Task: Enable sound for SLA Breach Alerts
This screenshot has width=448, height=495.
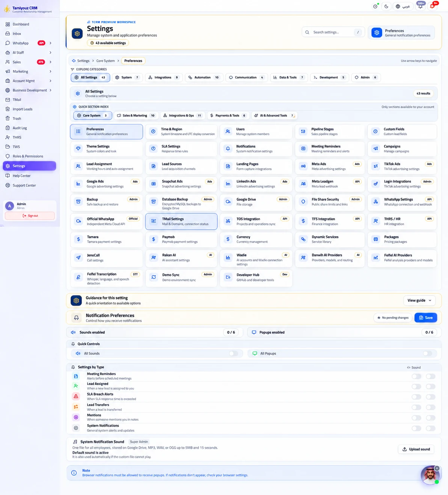Action: click(416, 397)
